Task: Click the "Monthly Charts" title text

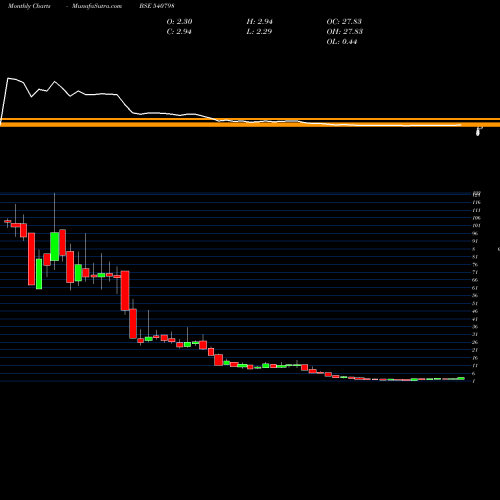Action: click(29, 6)
